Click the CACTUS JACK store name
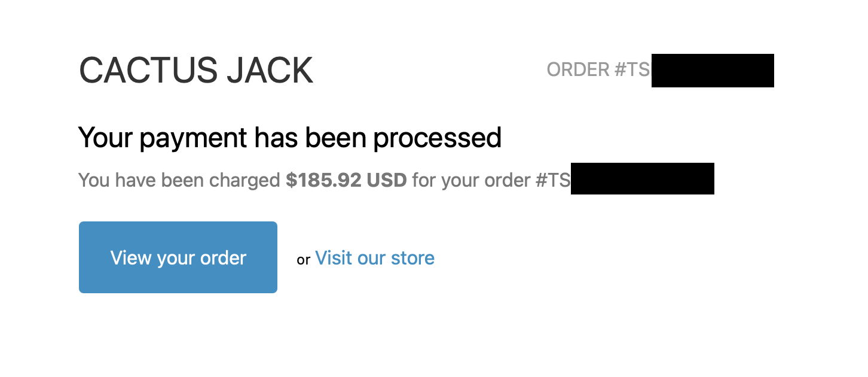This screenshot has width=868, height=377. pos(196,71)
